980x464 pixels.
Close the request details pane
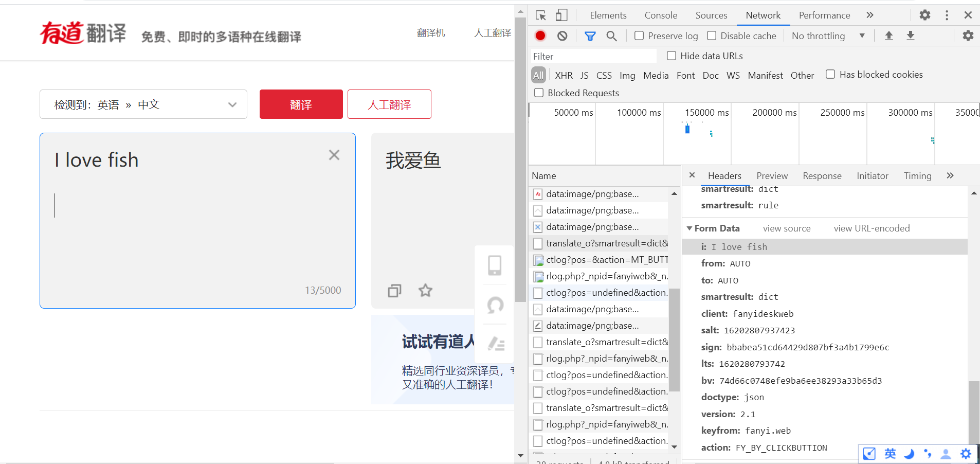coord(692,175)
